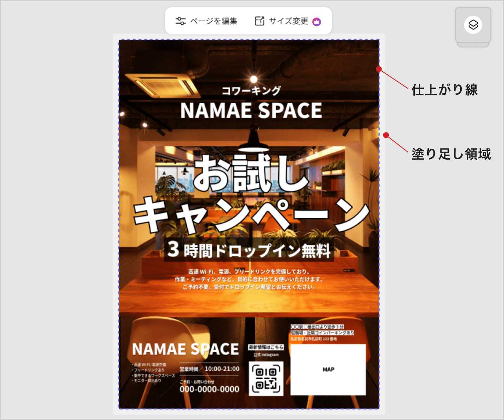The width and height of the screenshot is (504, 420).
Task: Select the 公式 Instagram label above the QR
Action: (x=266, y=355)
